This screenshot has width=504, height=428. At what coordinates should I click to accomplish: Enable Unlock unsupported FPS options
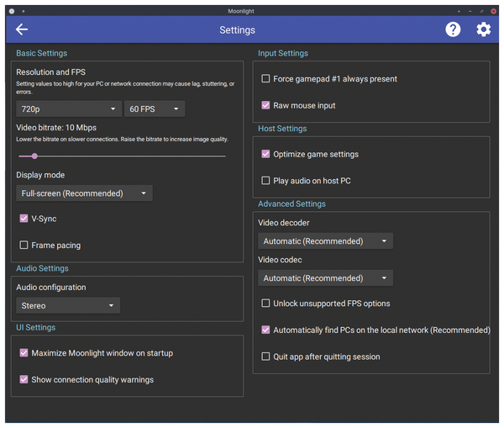click(265, 304)
